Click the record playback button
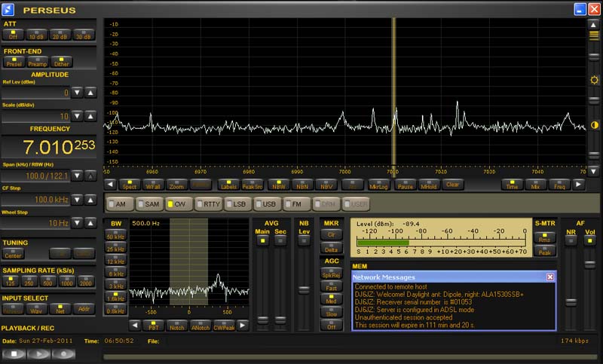The image size is (603, 364). (63, 354)
